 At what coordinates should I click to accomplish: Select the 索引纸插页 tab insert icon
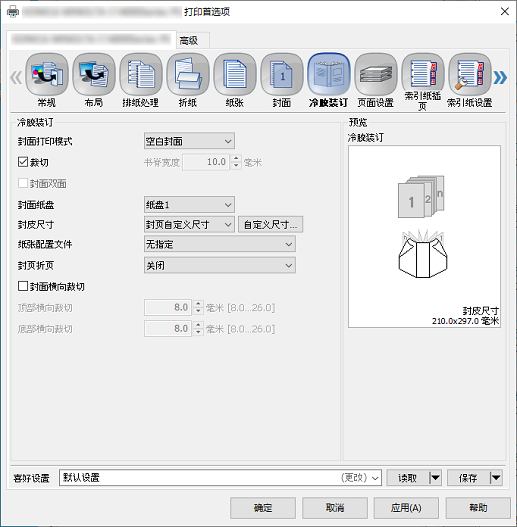[423, 82]
